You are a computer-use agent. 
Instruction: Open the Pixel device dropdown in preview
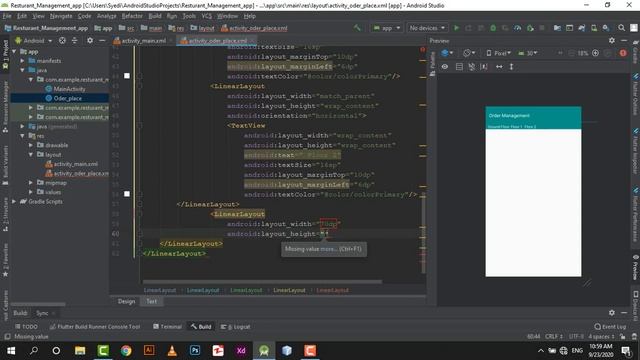tap(499, 53)
